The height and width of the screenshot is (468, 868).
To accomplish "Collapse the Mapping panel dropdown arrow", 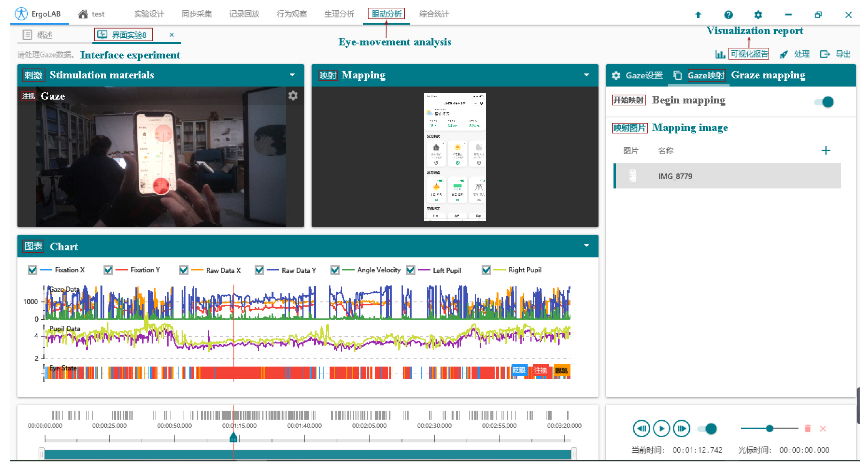I will (586, 75).
